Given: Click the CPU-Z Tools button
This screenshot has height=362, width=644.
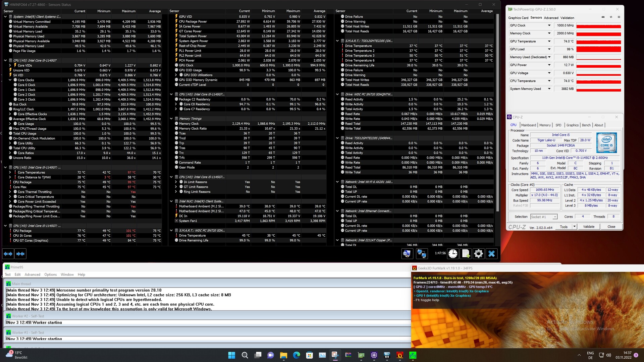Looking at the screenshot, I should [x=563, y=227].
